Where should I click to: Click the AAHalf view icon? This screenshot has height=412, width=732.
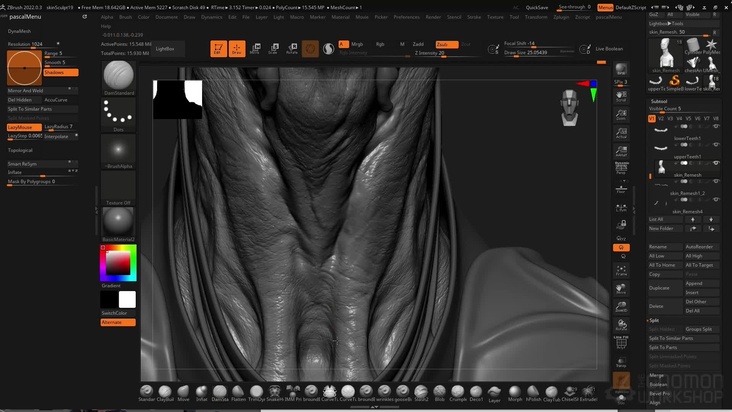pyautogui.click(x=621, y=151)
